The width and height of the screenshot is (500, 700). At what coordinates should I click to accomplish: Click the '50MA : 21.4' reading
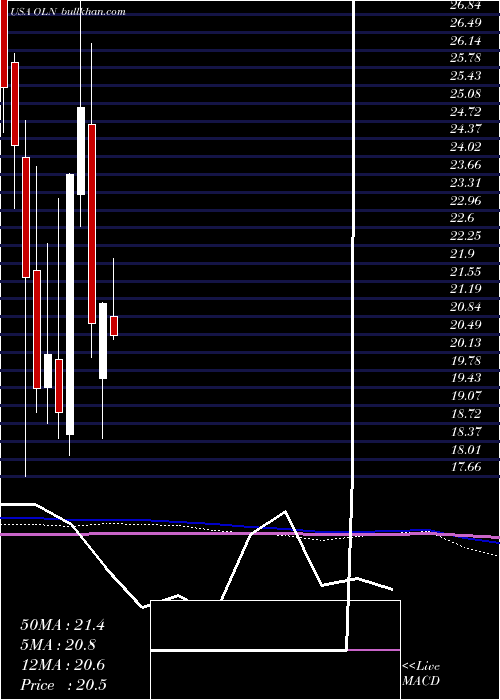(62, 625)
